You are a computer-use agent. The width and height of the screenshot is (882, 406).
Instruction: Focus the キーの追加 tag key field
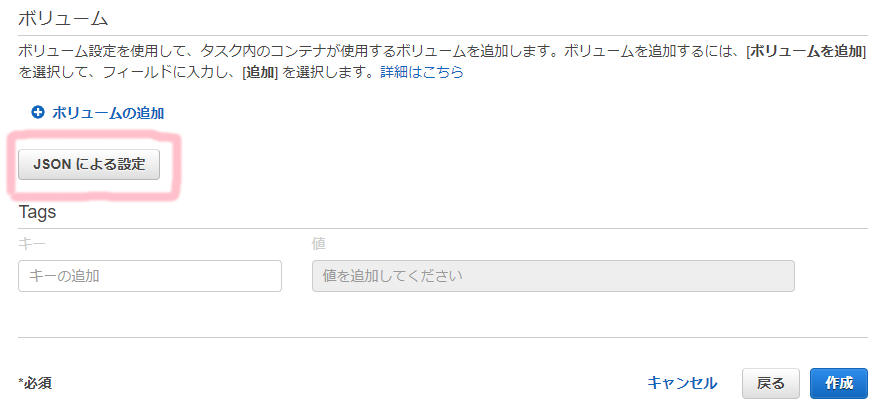(150, 276)
